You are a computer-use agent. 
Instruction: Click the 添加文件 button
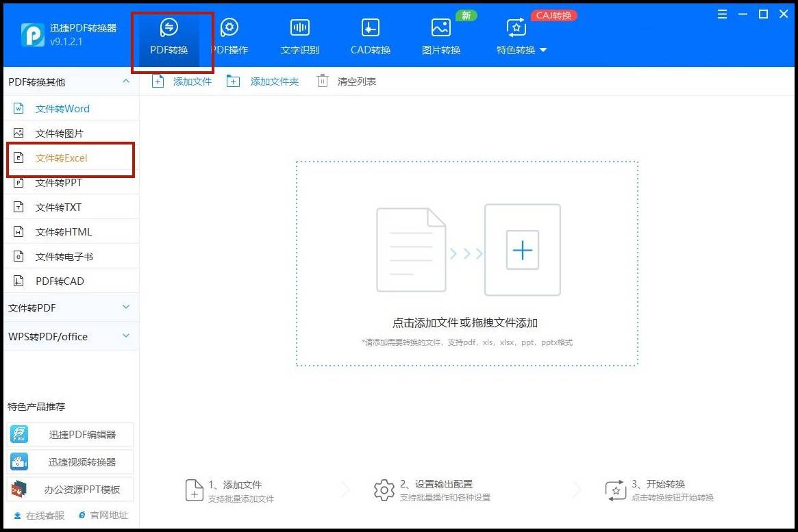point(182,81)
